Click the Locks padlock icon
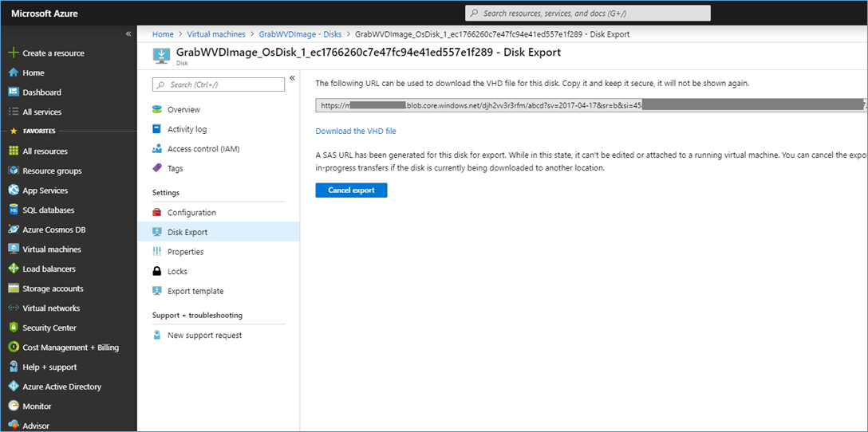The height and width of the screenshot is (432, 868). (157, 272)
